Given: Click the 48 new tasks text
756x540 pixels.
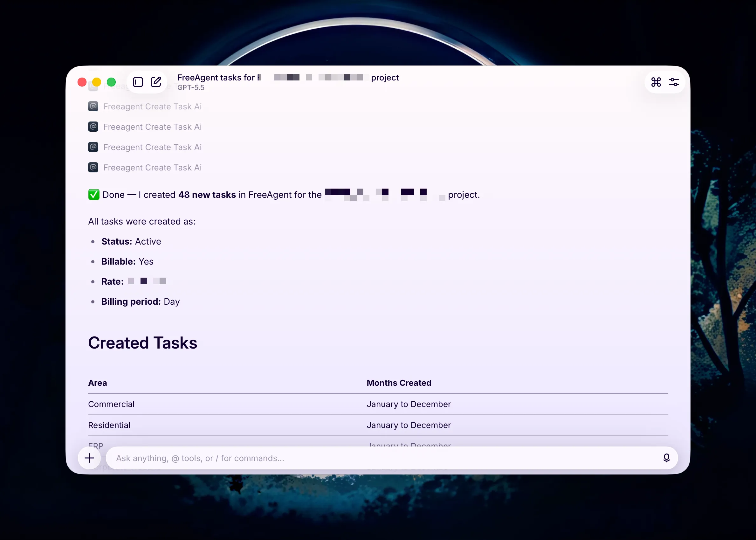Looking at the screenshot, I should (207, 195).
